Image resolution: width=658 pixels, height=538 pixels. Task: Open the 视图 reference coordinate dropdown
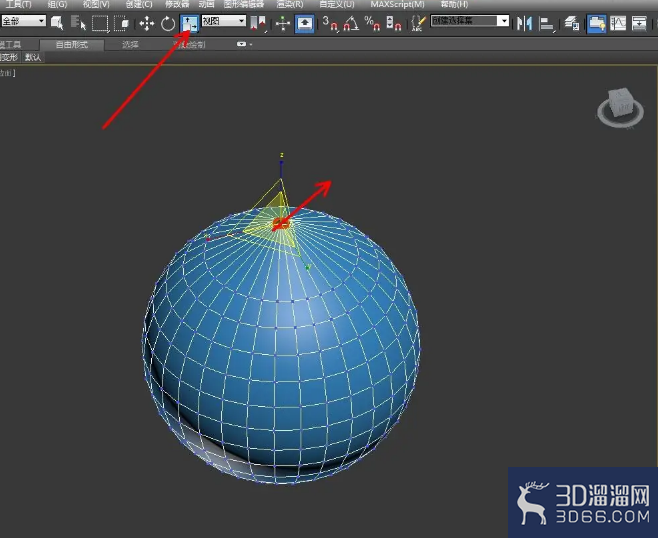click(x=224, y=21)
